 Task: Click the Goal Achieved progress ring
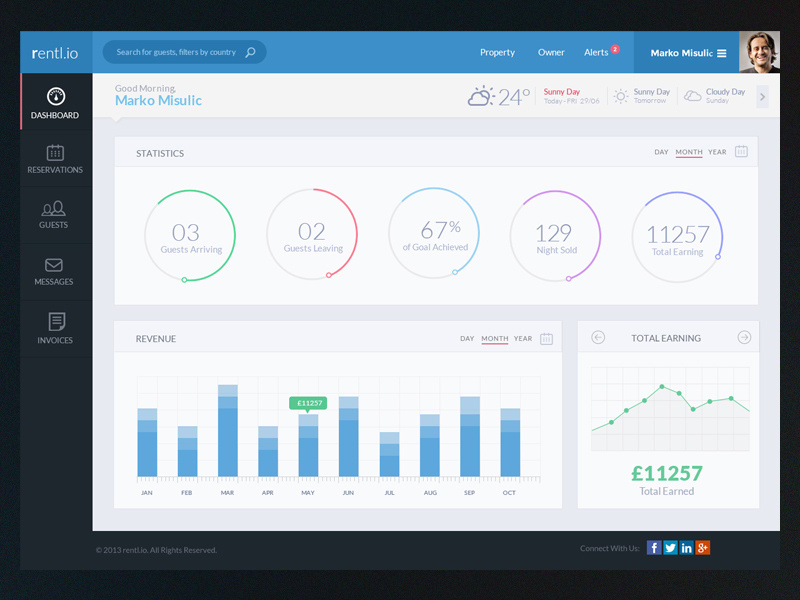pos(434,233)
